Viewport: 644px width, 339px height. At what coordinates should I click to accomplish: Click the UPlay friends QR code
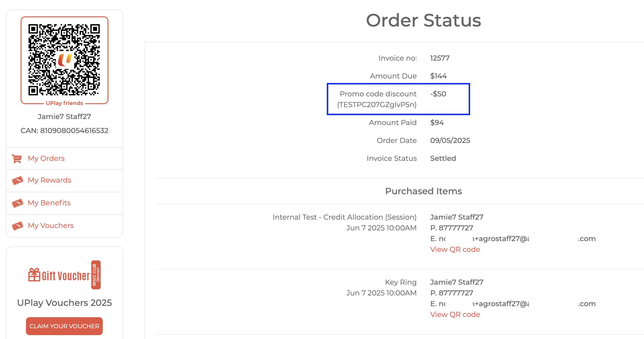(64, 60)
